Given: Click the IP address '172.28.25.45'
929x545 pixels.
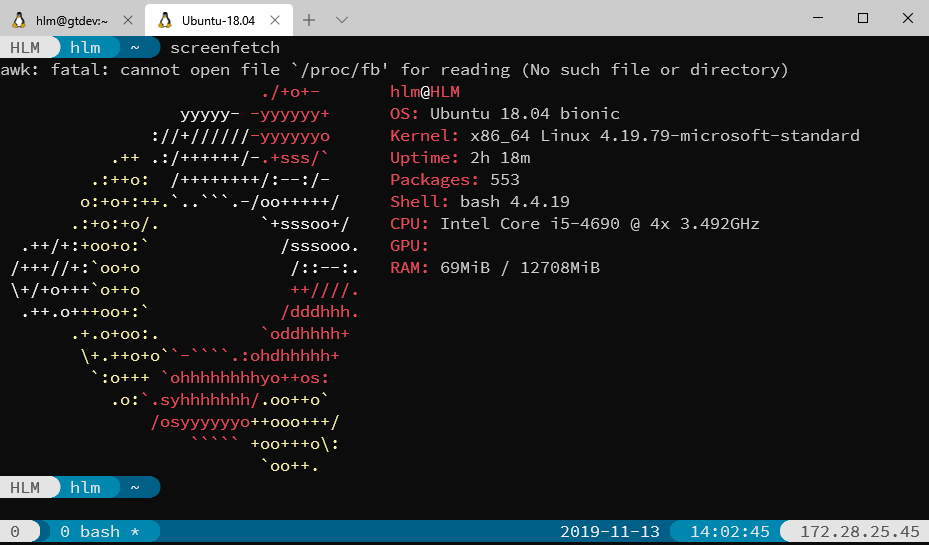Looking at the screenshot, I should 860,532.
